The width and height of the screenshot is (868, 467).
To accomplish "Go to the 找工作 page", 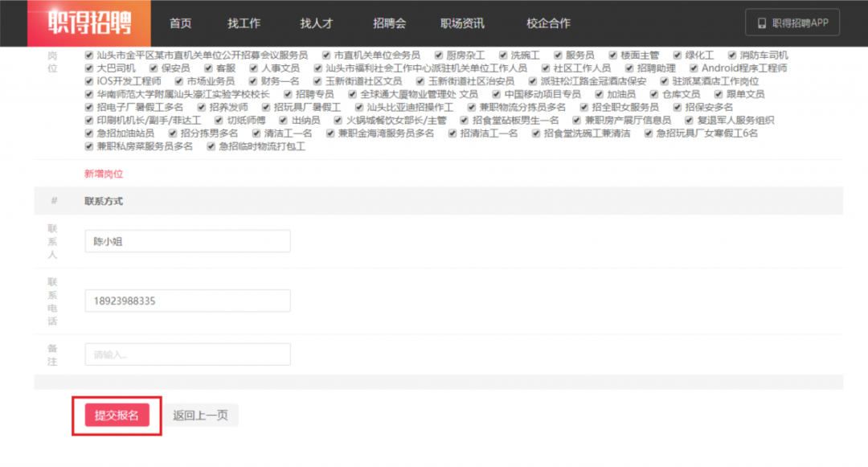I will coord(244,23).
